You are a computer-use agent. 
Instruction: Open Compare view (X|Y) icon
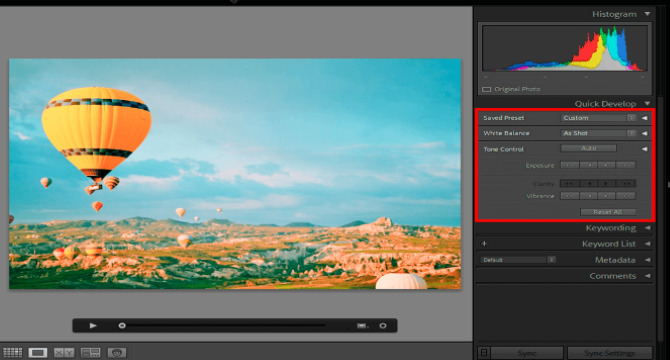(x=64, y=352)
